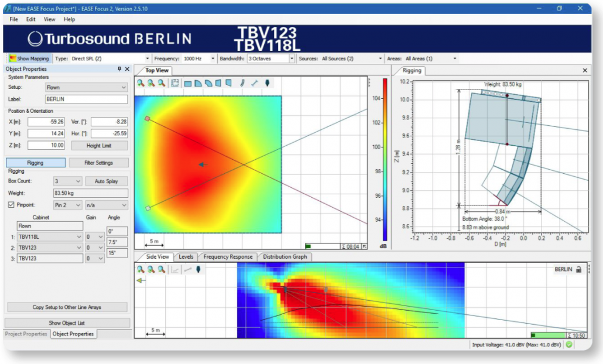Image resolution: width=603 pixels, height=364 pixels.
Task: Open the View menu
Action: click(49, 19)
